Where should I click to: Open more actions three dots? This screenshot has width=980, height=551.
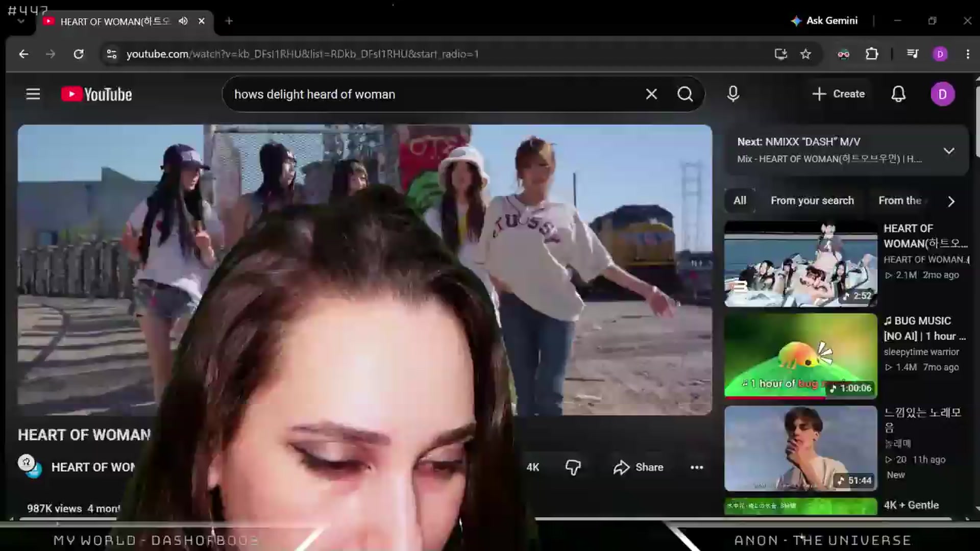(697, 467)
